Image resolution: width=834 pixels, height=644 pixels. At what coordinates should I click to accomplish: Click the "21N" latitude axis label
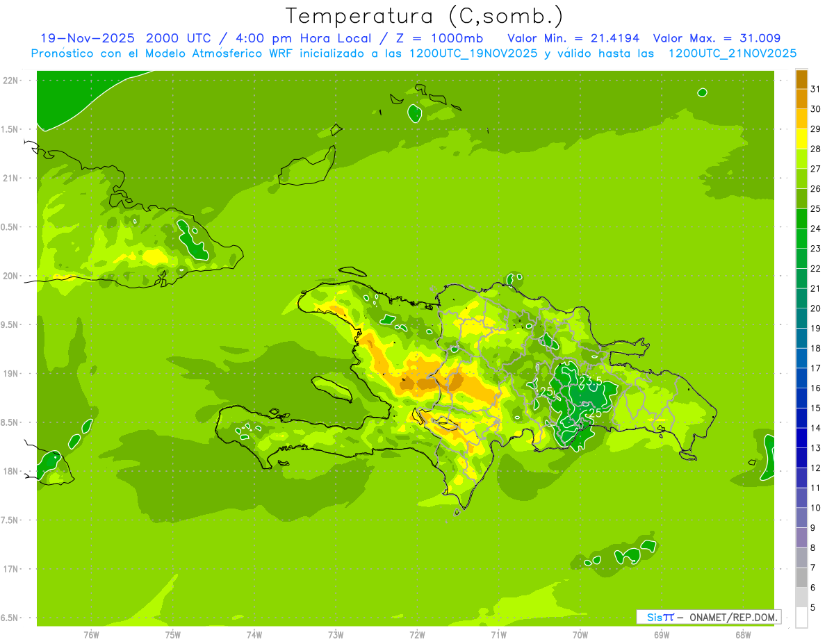[x=10, y=178]
